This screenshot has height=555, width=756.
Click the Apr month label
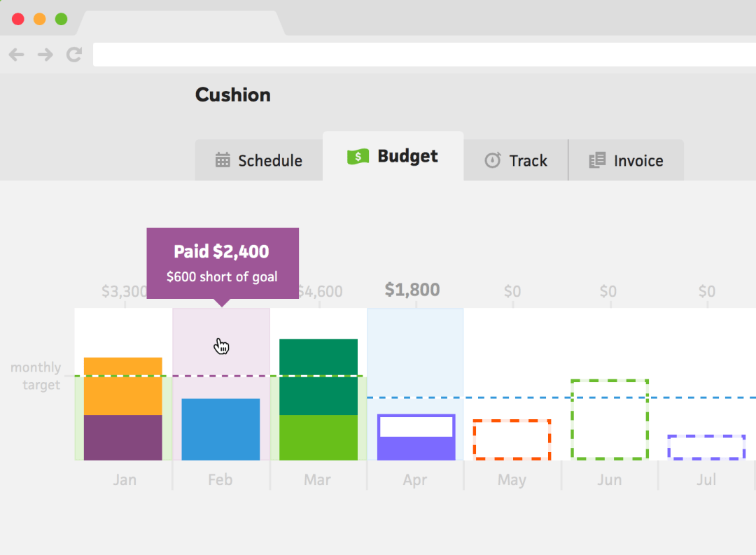pyautogui.click(x=415, y=480)
